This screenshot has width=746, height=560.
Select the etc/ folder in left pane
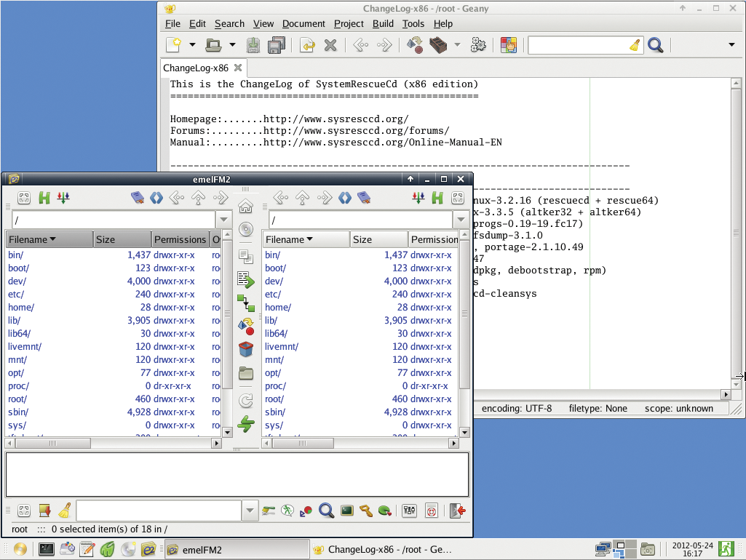[16, 294]
